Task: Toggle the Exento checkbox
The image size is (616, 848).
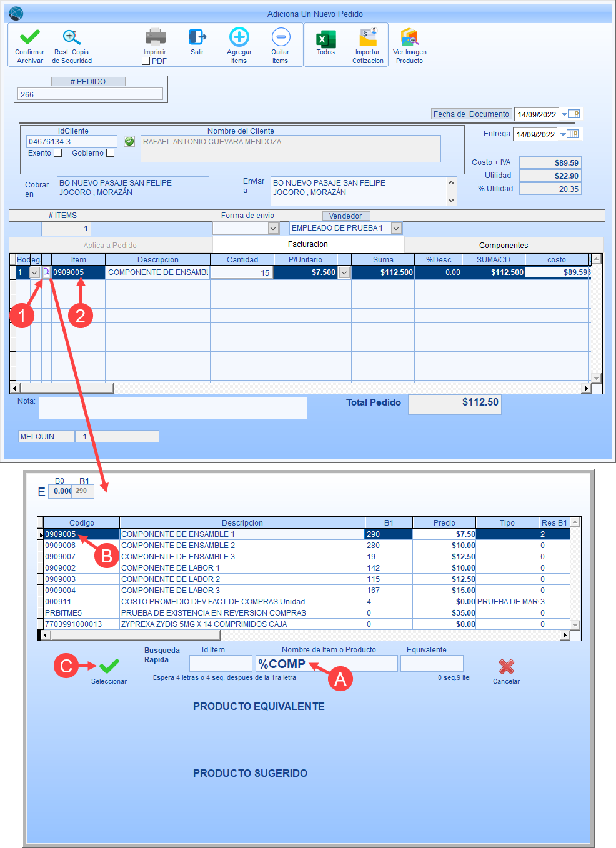Action: pyautogui.click(x=58, y=153)
